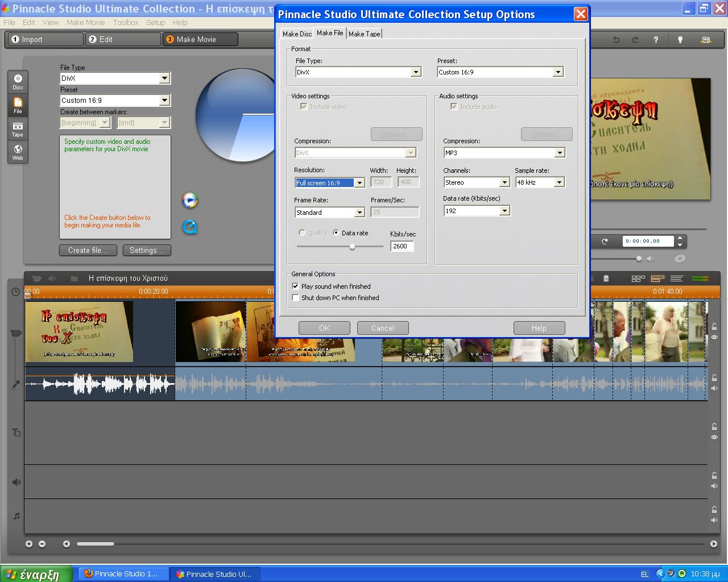Click the green audio level meter icon
This screenshot has height=582, width=728.
701,278
